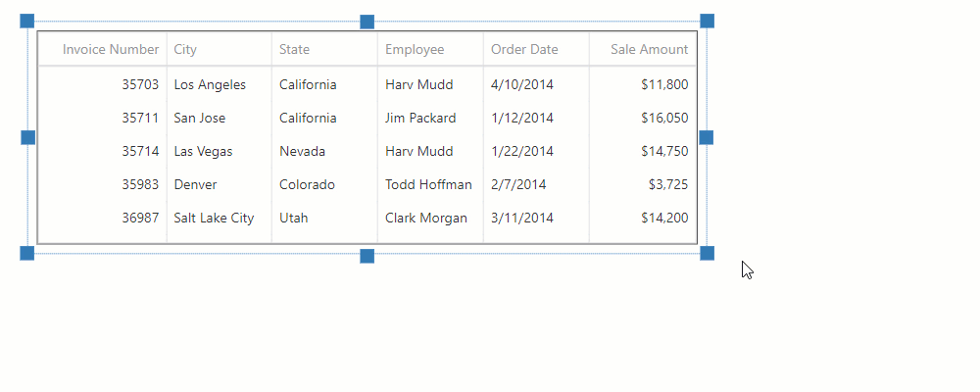Click the City column header

click(x=185, y=49)
